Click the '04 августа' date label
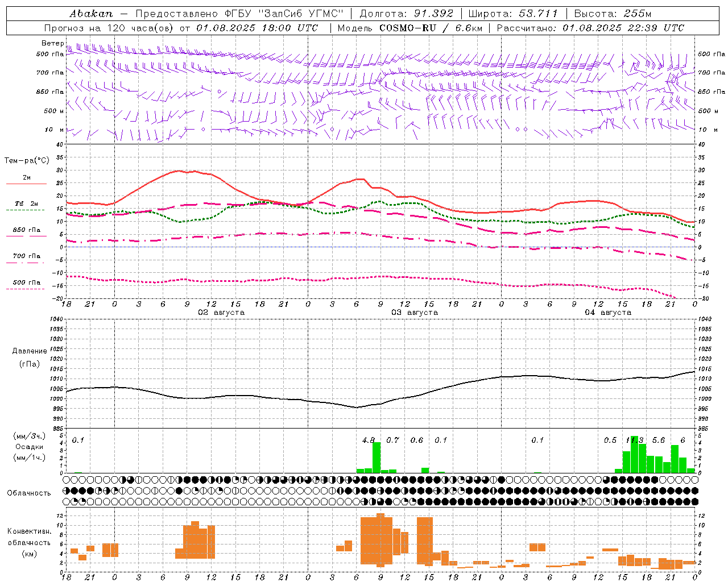The image size is (728, 582). pos(608,313)
